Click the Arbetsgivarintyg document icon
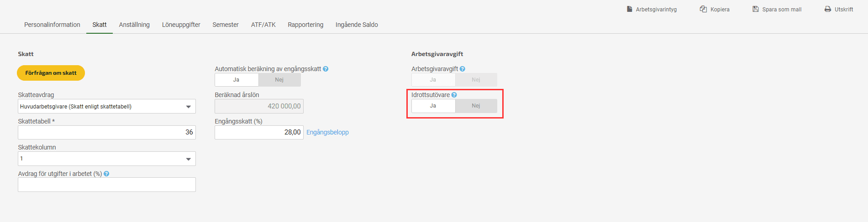Screen dimensions: 868x222 click(629, 9)
